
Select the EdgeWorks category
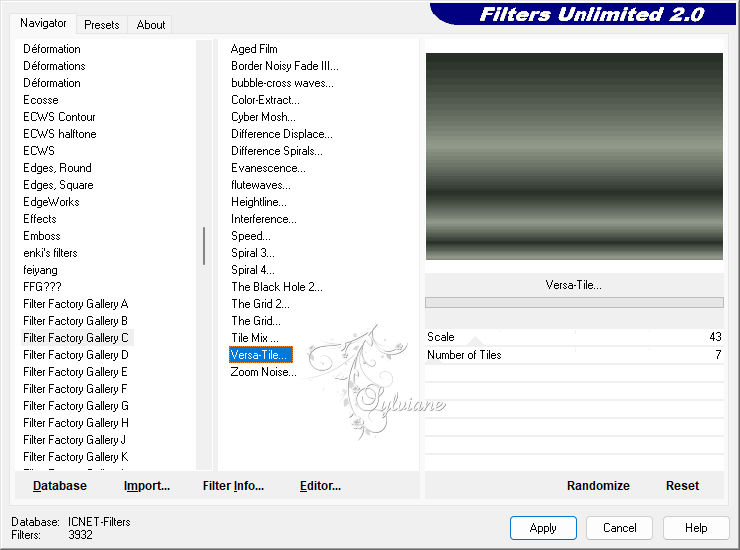51,202
